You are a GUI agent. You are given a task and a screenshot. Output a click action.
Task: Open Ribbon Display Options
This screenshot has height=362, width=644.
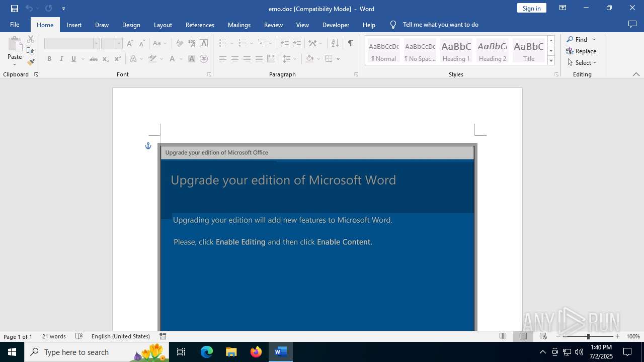pyautogui.click(x=562, y=8)
